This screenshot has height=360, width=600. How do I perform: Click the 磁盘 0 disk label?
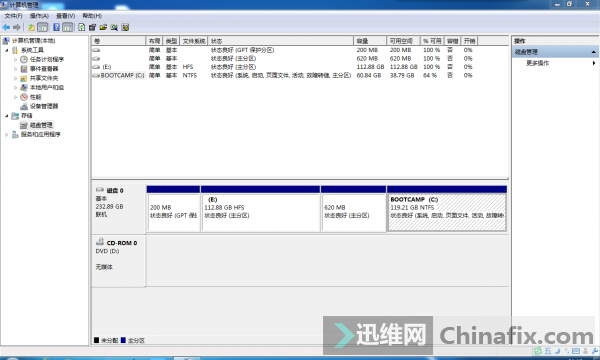pos(115,190)
